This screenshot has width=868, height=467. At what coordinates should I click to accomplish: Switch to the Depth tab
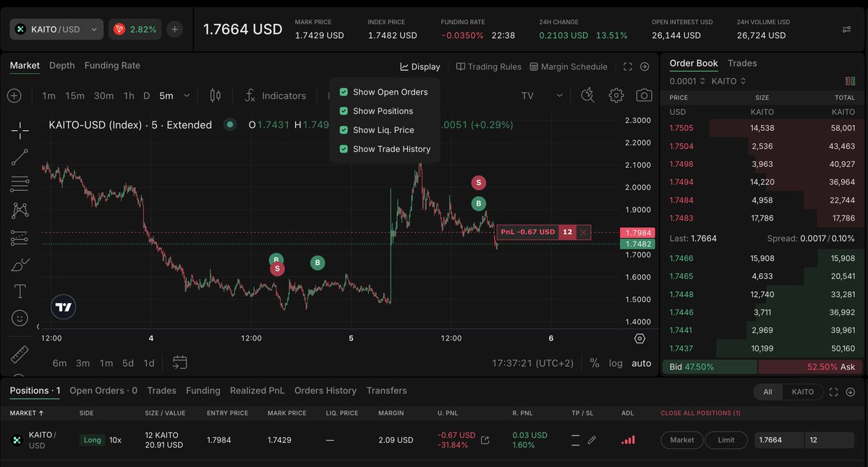tap(61, 65)
